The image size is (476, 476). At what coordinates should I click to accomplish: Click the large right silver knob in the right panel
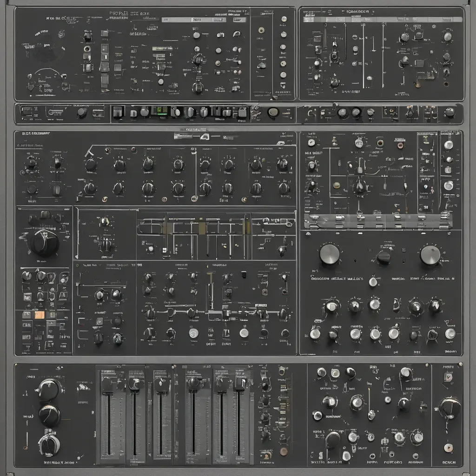tap(430, 255)
